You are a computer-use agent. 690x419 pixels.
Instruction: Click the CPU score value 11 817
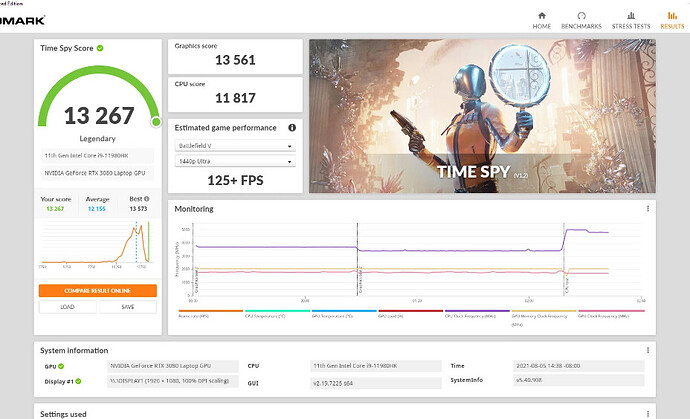point(235,98)
